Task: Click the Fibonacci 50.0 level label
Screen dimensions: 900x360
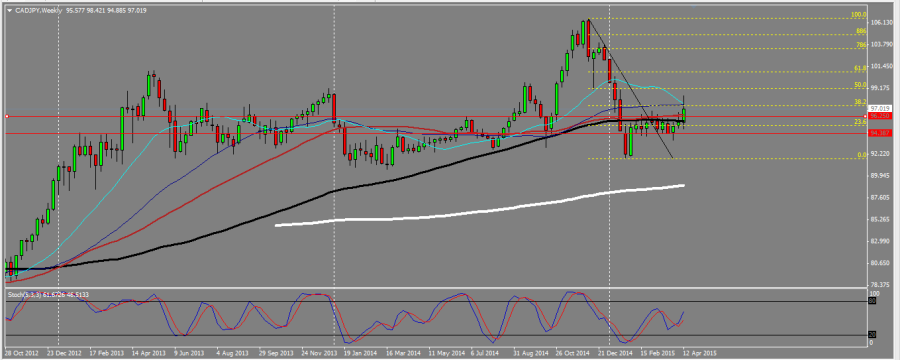Action: click(860, 84)
